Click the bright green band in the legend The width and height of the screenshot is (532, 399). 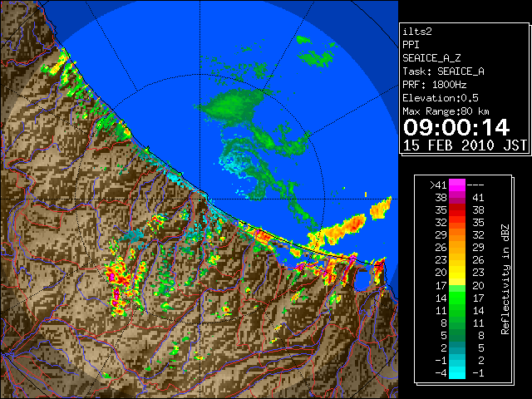click(456, 298)
